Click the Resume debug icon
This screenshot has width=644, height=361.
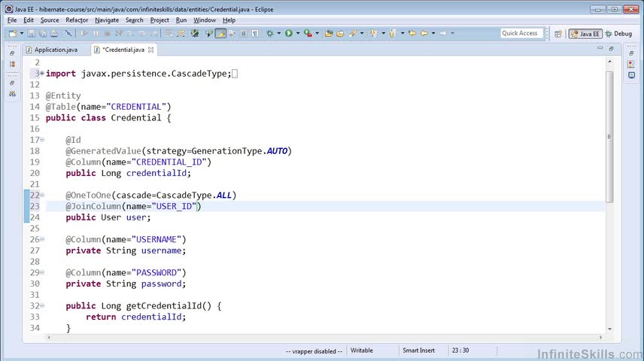84,33
